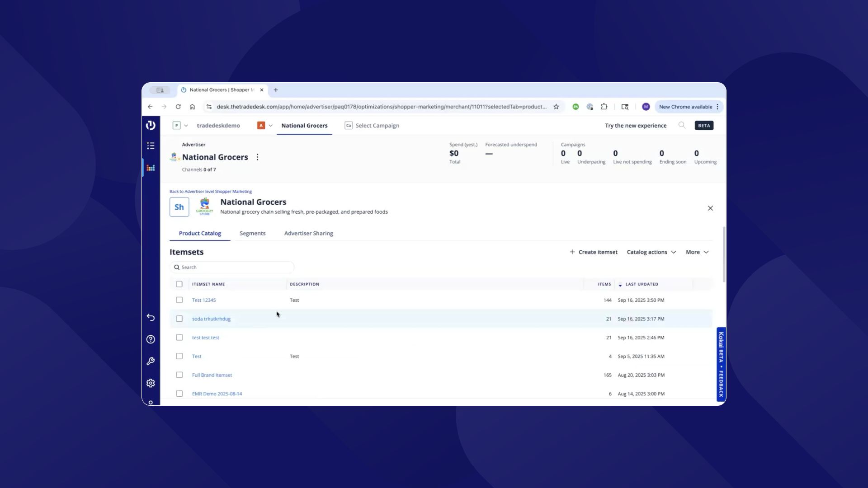Screen dimensions: 868x488
Task: Open the More dropdown menu
Action: click(697, 252)
